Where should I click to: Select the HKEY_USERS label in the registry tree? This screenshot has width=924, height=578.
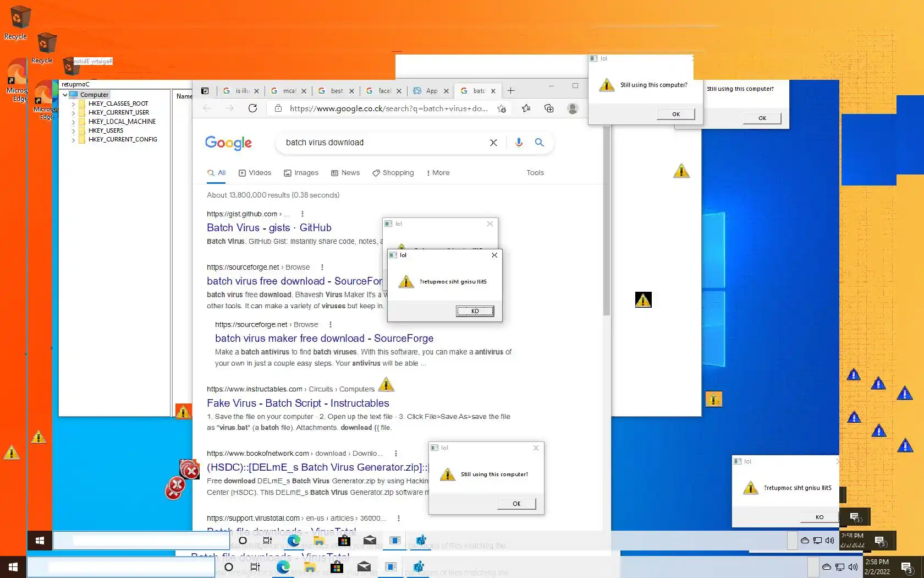pos(106,130)
